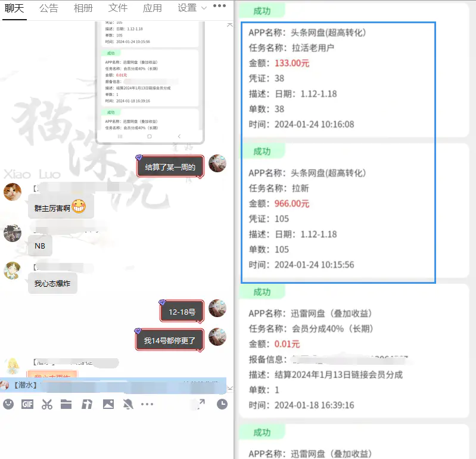Click the 结算了某一周的 message bubble
Viewport: 476px width, 459px height.
click(170, 167)
